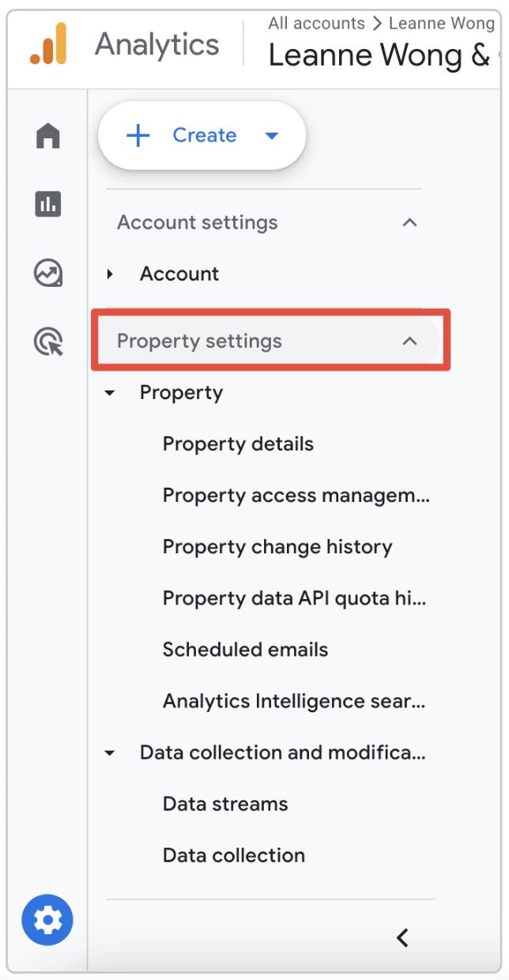Open the Create dropdown arrow
The image size is (509, 980).
(x=272, y=135)
